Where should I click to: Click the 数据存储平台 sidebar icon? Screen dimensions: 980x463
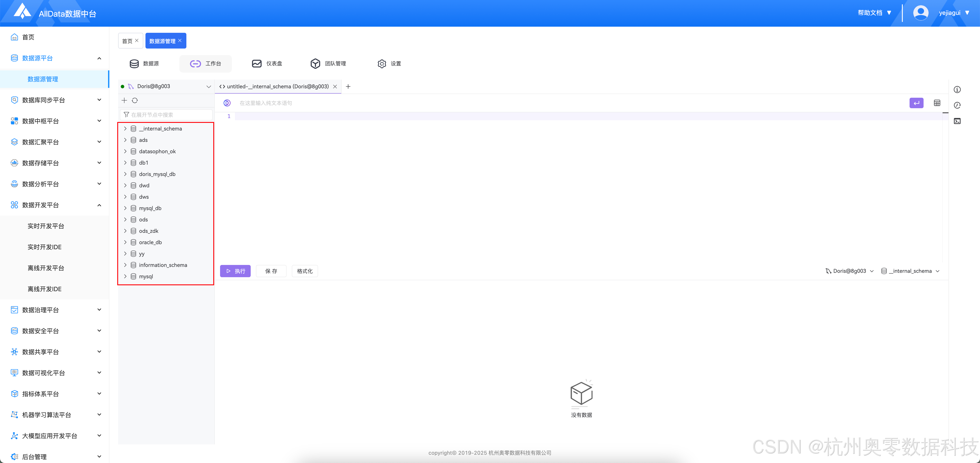[x=14, y=163]
